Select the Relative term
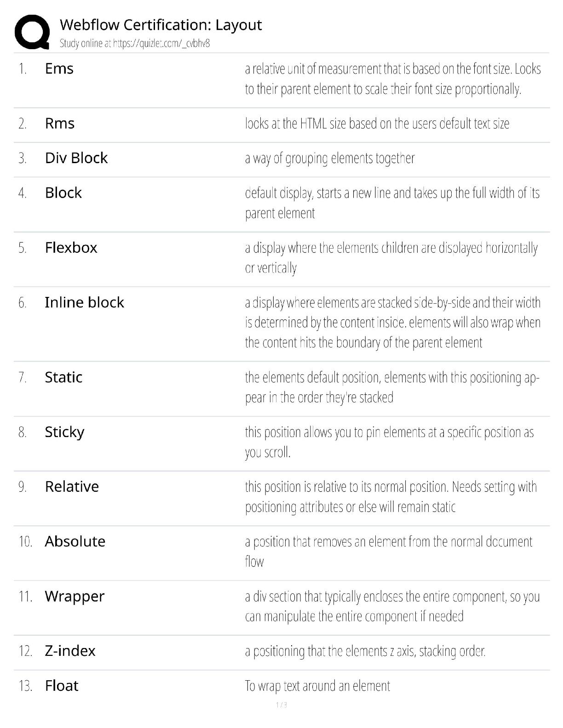 click(x=72, y=486)
